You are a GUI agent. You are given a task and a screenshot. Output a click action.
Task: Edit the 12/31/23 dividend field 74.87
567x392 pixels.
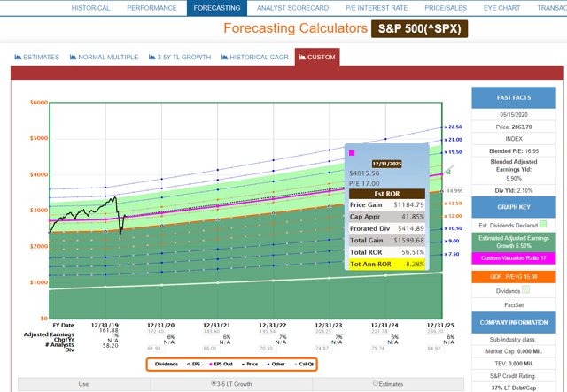coord(323,349)
